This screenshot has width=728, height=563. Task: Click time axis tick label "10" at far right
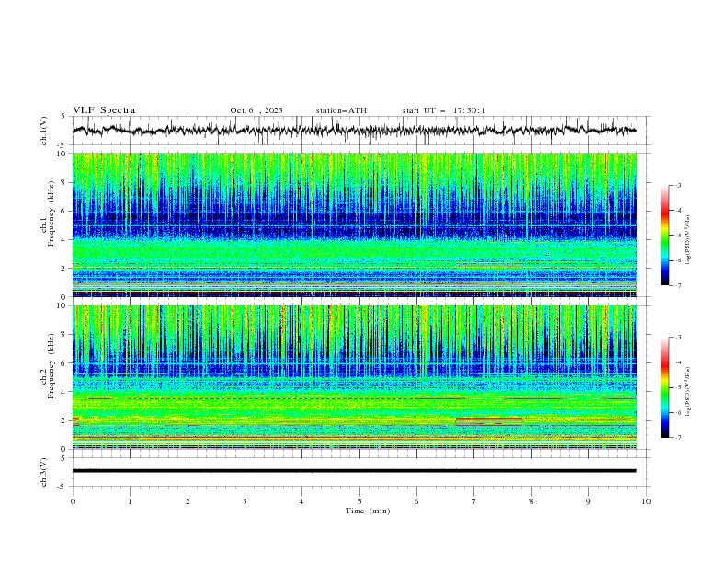(x=646, y=501)
